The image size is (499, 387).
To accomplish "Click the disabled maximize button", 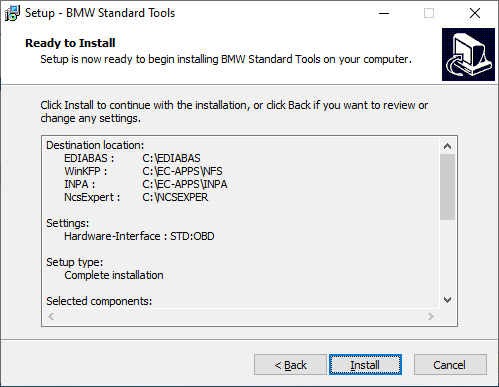I will [429, 13].
